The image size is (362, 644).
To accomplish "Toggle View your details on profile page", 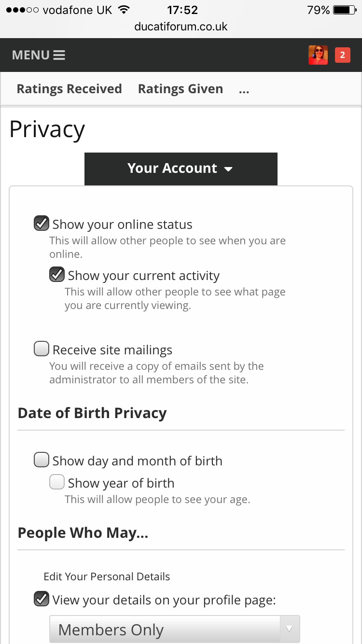I will coord(42,599).
